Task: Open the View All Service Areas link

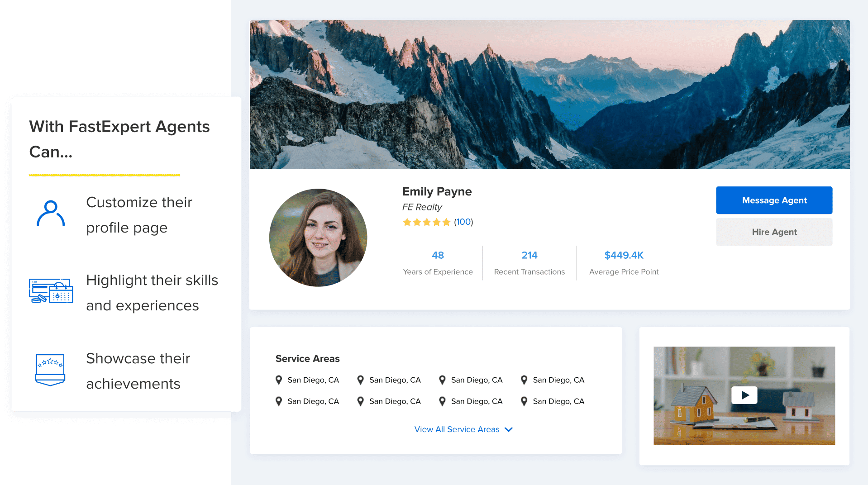Action: [457, 429]
